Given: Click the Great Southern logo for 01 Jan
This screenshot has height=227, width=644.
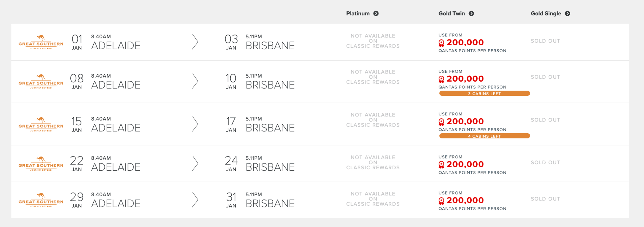Looking at the screenshot, I should 41,42.
